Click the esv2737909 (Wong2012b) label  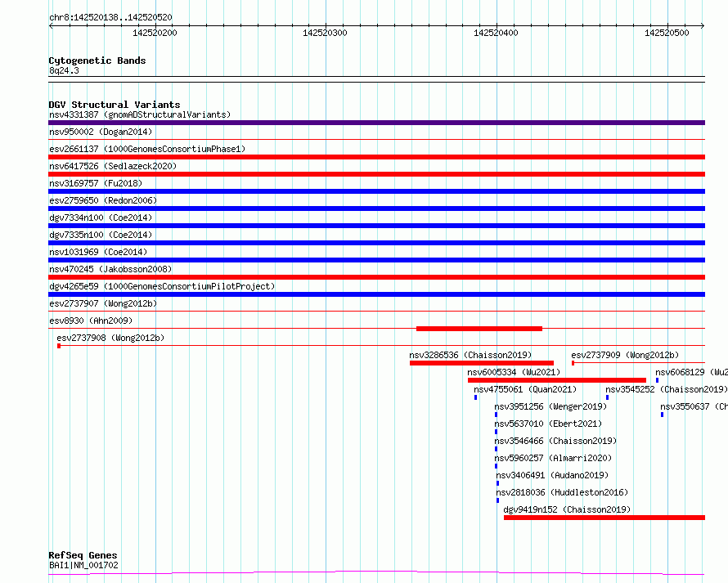[x=625, y=355]
